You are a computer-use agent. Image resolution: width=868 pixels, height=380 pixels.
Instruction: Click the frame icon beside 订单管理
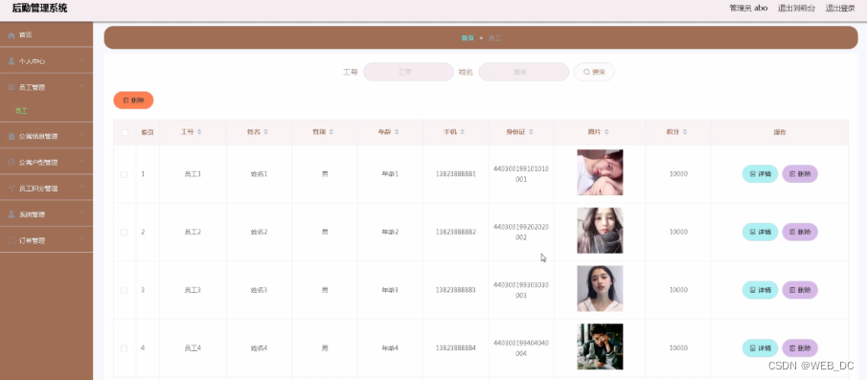click(x=11, y=240)
